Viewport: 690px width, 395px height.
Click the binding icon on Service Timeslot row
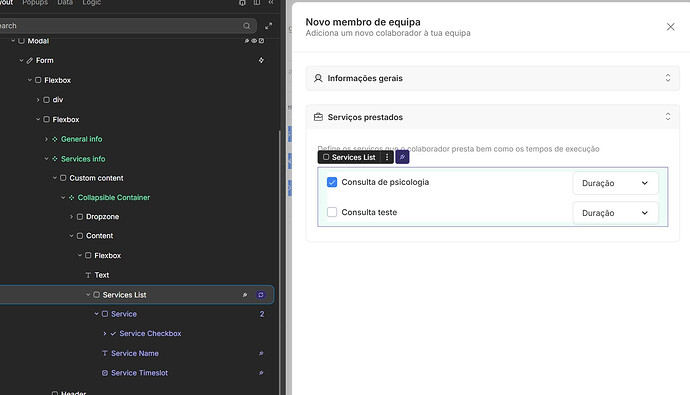tap(261, 373)
